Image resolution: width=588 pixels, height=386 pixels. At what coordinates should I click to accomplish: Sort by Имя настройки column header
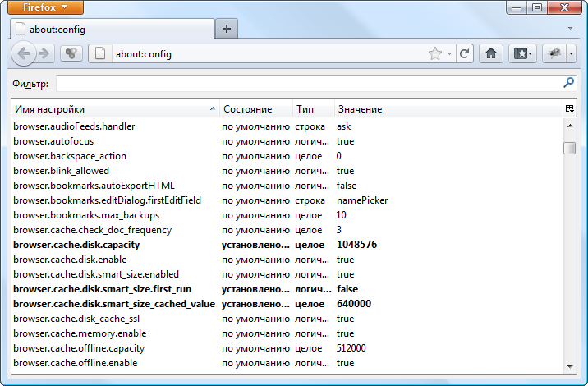click(116, 109)
